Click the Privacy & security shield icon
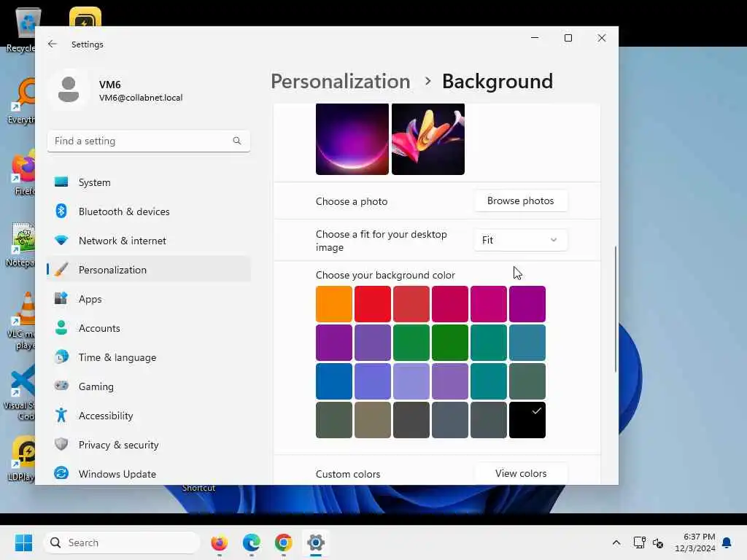The image size is (747, 560). click(x=61, y=444)
